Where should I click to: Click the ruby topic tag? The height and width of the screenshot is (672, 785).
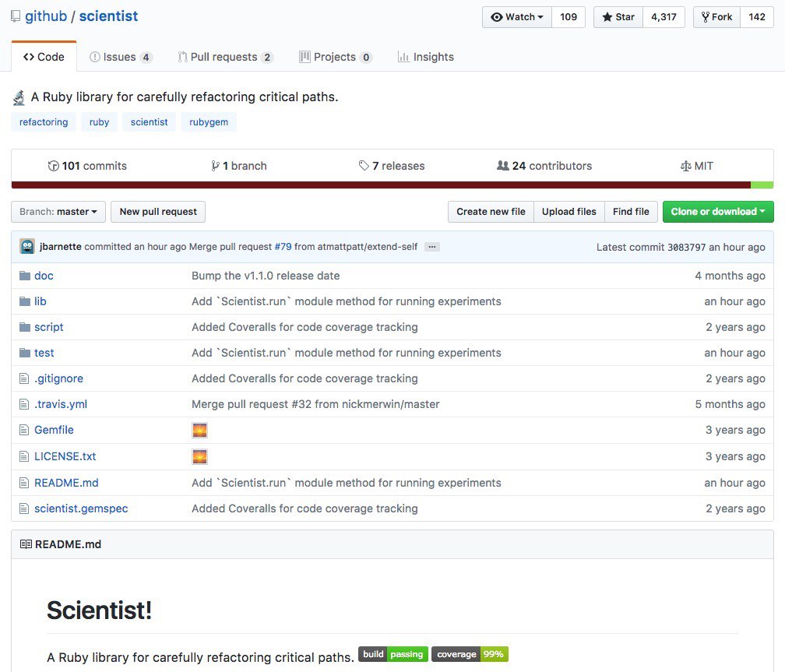point(99,122)
